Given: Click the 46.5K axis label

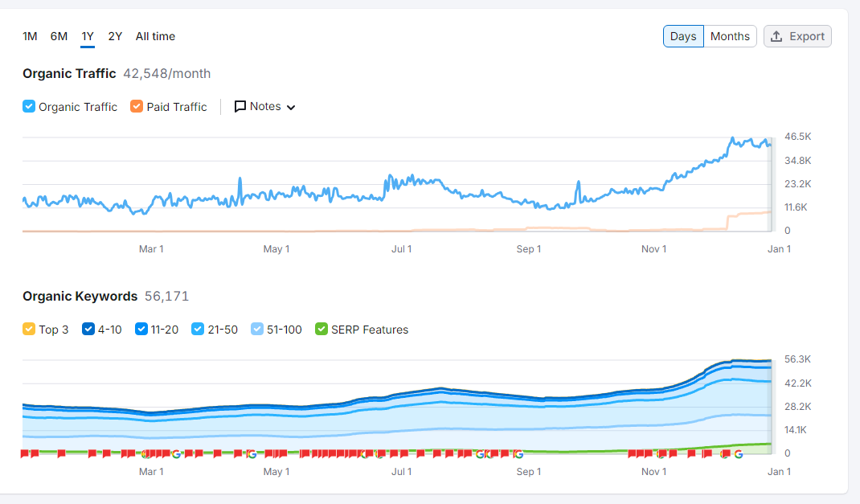Looking at the screenshot, I should tap(797, 137).
